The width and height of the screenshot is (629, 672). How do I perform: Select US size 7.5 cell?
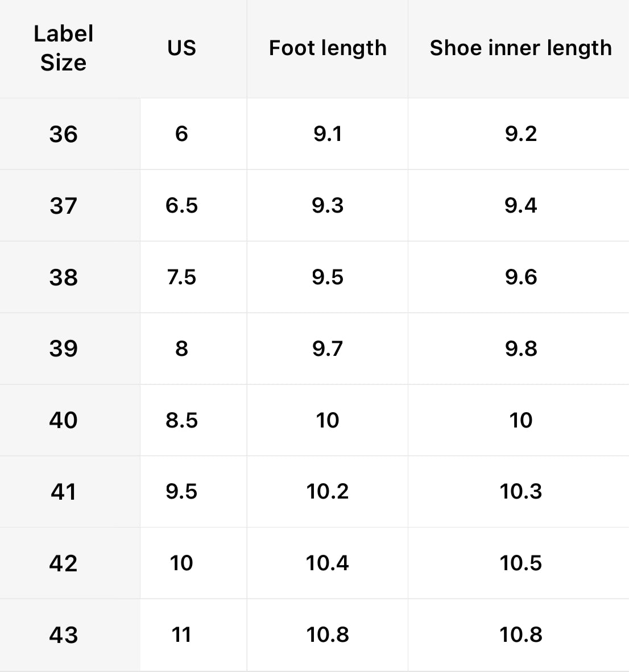pos(181,277)
